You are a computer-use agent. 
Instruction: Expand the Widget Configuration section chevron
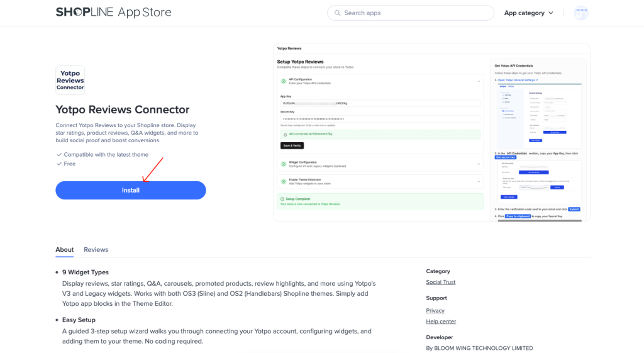tap(479, 164)
